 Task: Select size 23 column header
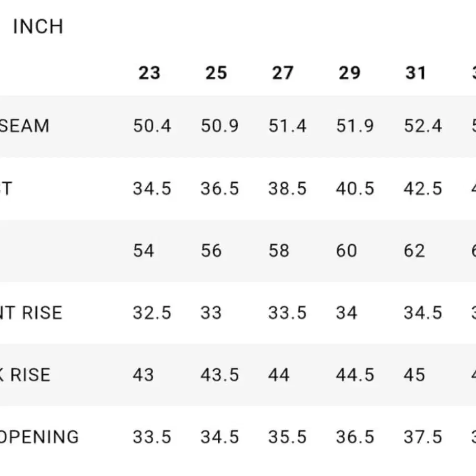tap(149, 73)
